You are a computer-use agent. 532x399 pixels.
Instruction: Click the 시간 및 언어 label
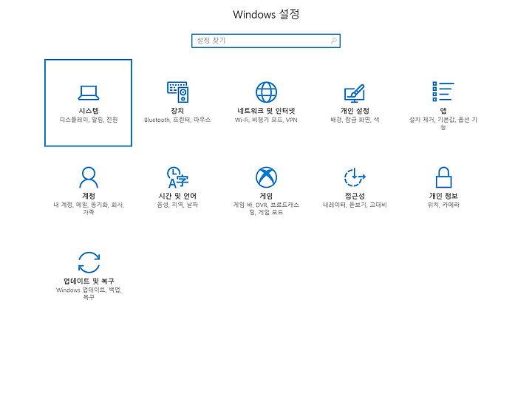click(x=177, y=196)
